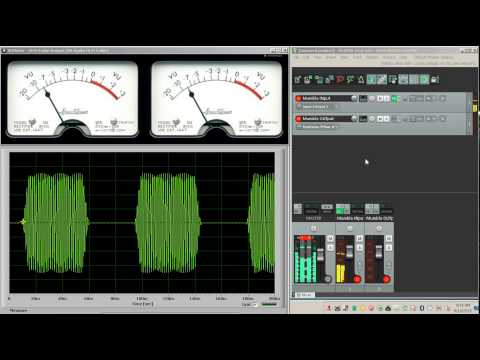Toggle the Grid lines toolbar icon
The image size is (480, 360).
(x=413, y=79)
